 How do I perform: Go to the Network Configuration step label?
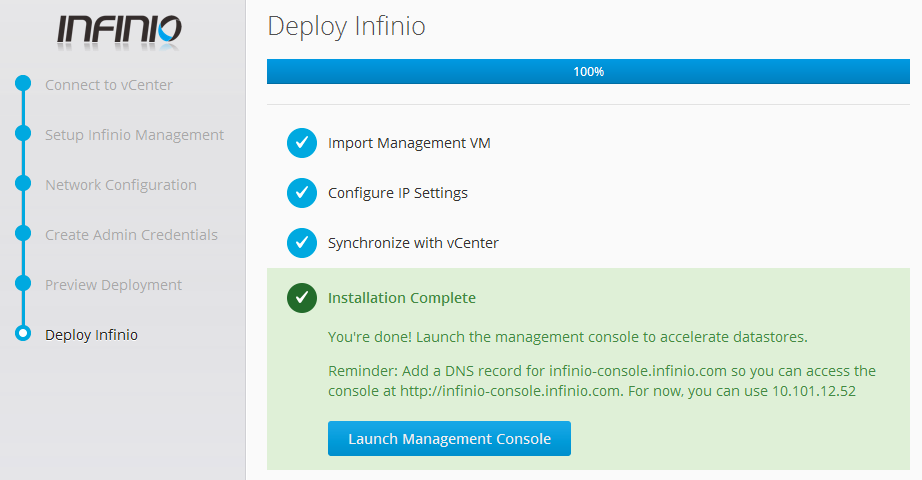[x=121, y=185]
